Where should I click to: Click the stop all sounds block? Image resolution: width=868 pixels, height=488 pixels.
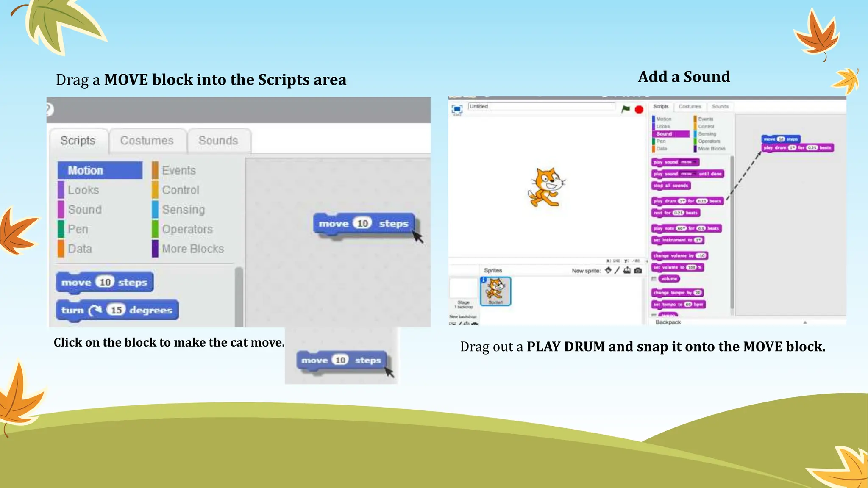[x=671, y=186]
